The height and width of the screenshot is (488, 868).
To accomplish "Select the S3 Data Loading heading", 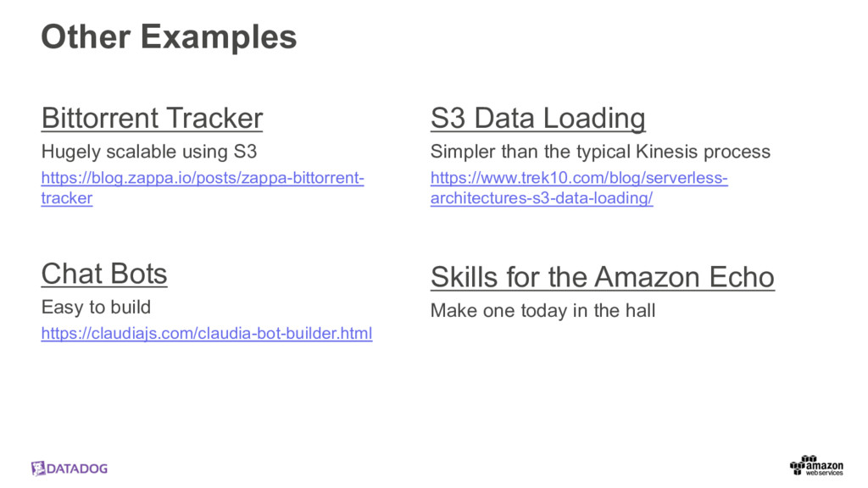I will (538, 118).
